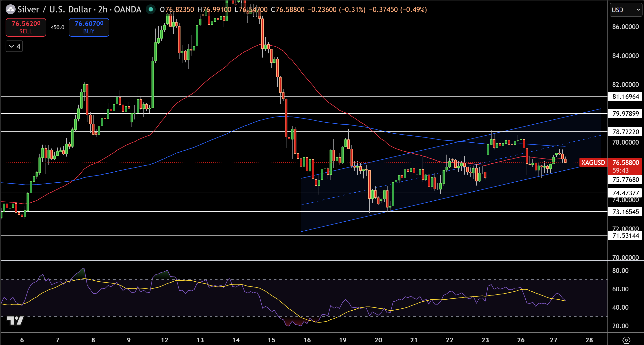Click the RSI 80.00 scale label
644x345 pixels.
click(620, 270)
